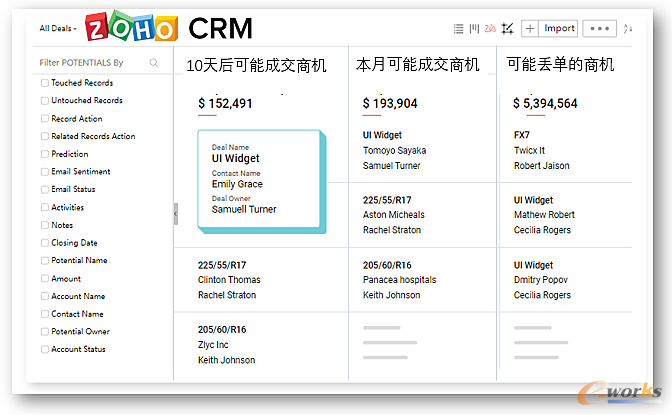
Task: Click the $ 5,394,564 total amount
Action: tap(545, 103)
